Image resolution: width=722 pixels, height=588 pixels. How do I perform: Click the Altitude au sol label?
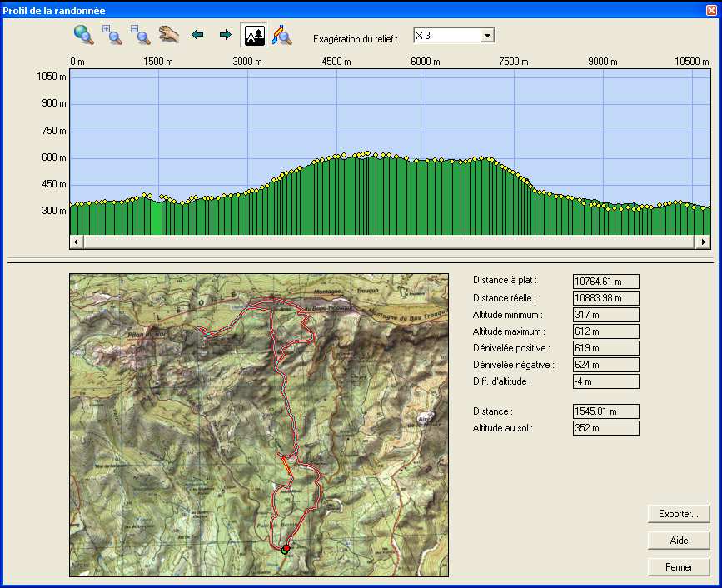click(x=502, y=428)
